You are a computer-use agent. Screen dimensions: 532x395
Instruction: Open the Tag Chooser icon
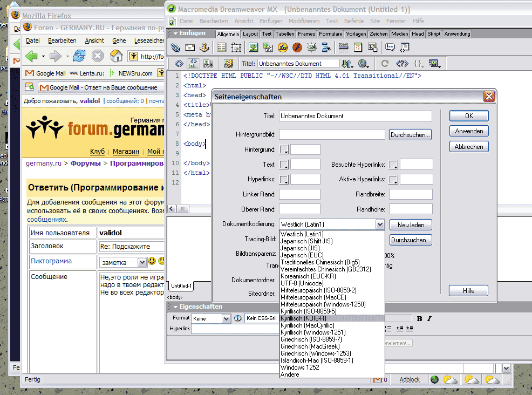tap(405, 47)
